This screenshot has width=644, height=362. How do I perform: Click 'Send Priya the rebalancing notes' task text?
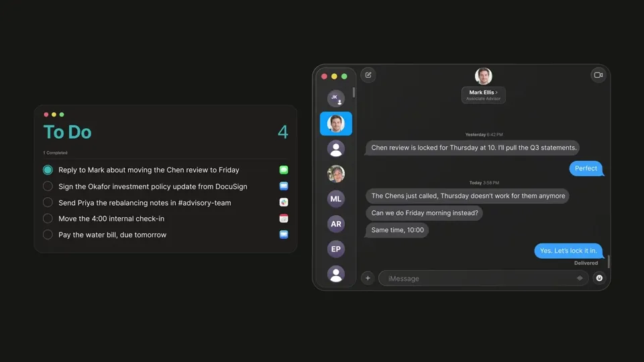[x=145, y=202]
